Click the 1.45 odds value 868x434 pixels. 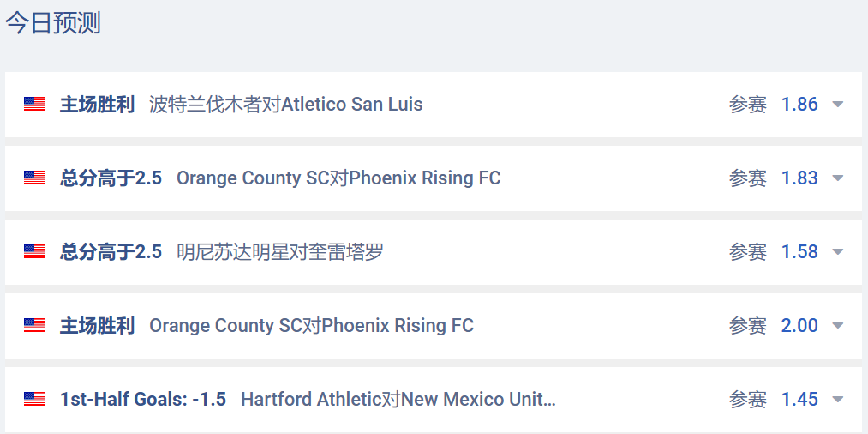coord(799,400)
